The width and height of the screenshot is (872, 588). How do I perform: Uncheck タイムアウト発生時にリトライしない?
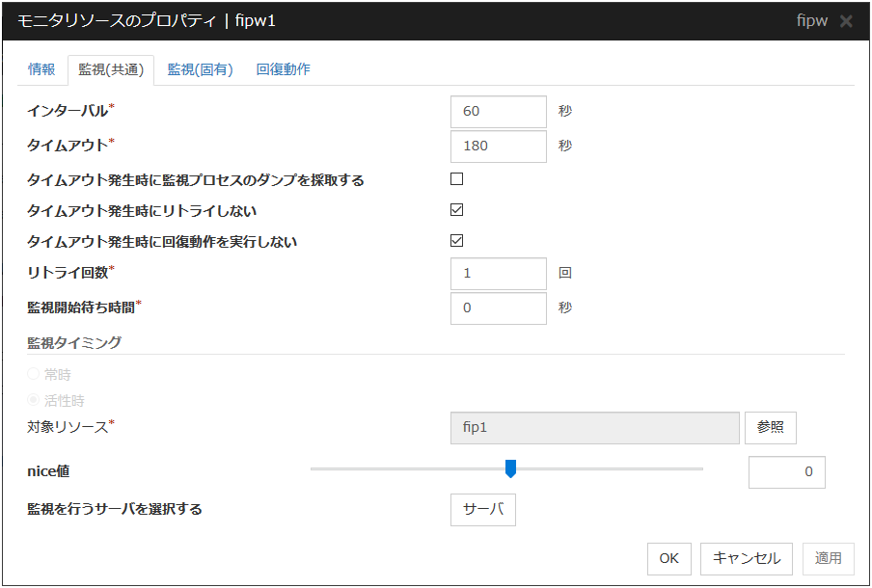[457, 210]
